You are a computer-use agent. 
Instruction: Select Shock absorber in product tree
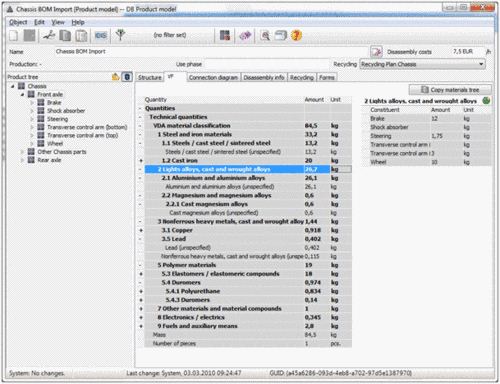coord(66,111)
